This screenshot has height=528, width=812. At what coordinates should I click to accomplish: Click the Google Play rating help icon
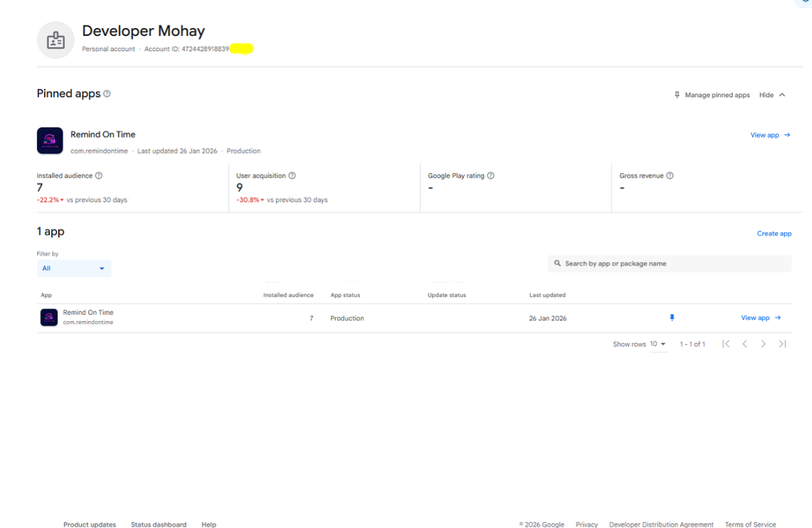(491, 175)
